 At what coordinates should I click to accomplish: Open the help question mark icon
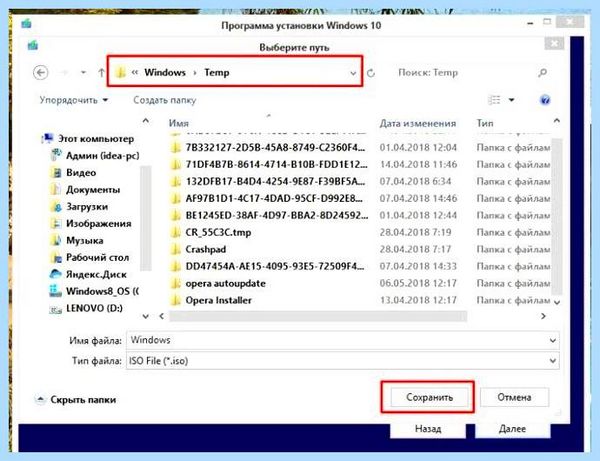click(545, 100)
